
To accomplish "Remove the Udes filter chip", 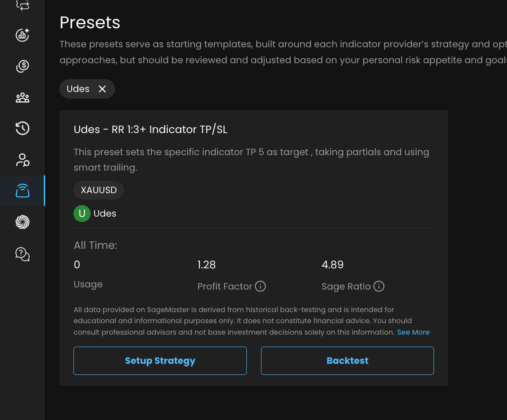I will 102,89.
